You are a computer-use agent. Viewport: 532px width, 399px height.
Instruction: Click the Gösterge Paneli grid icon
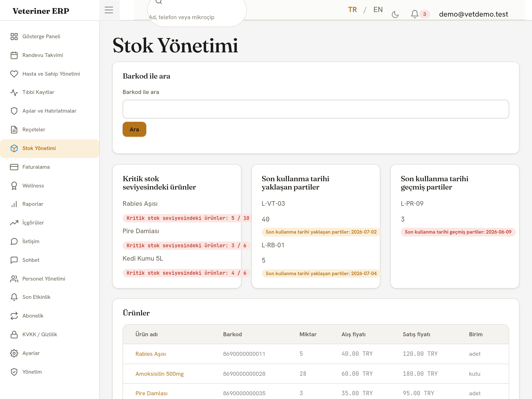point(14,37)
